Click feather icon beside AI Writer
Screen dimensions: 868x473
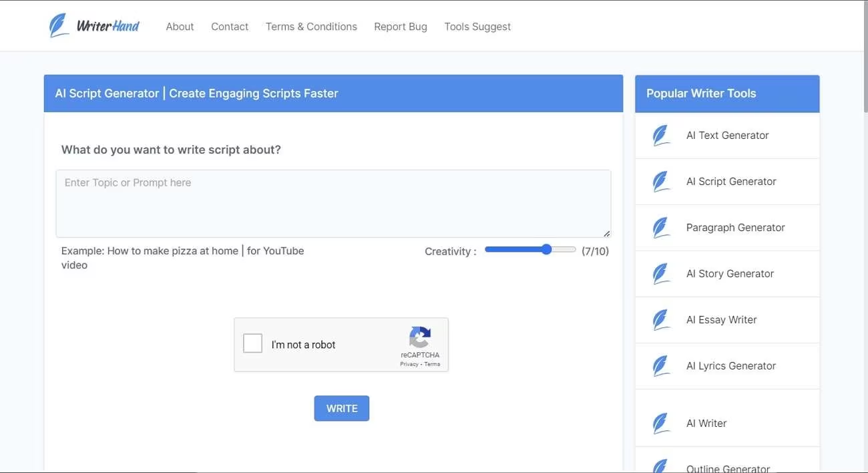[660, 424]
